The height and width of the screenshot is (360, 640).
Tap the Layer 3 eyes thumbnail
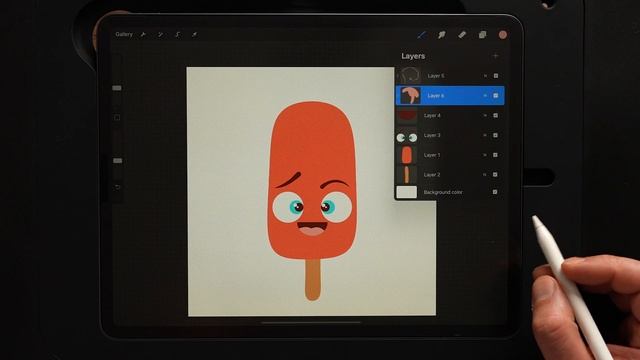click(407, 137)
